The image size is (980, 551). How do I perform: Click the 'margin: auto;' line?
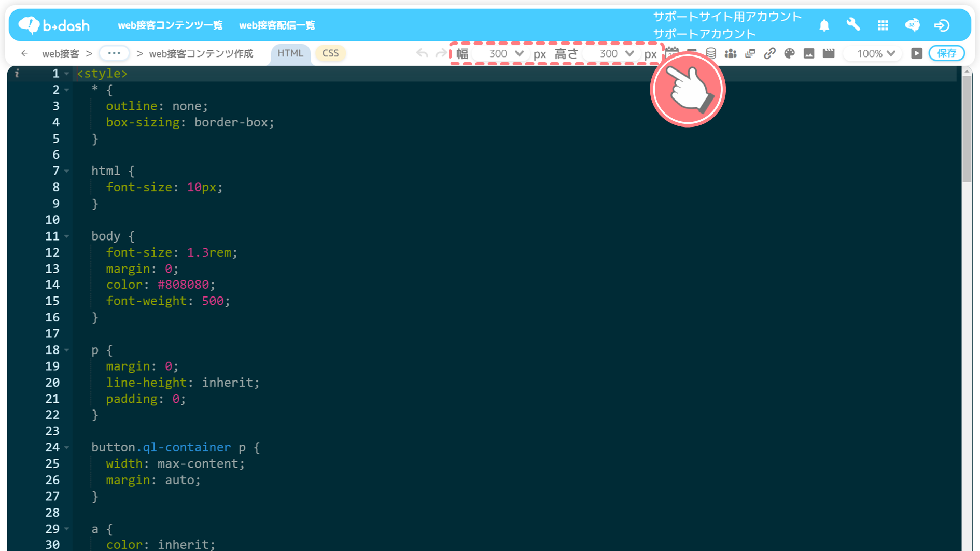pos(153,480)
